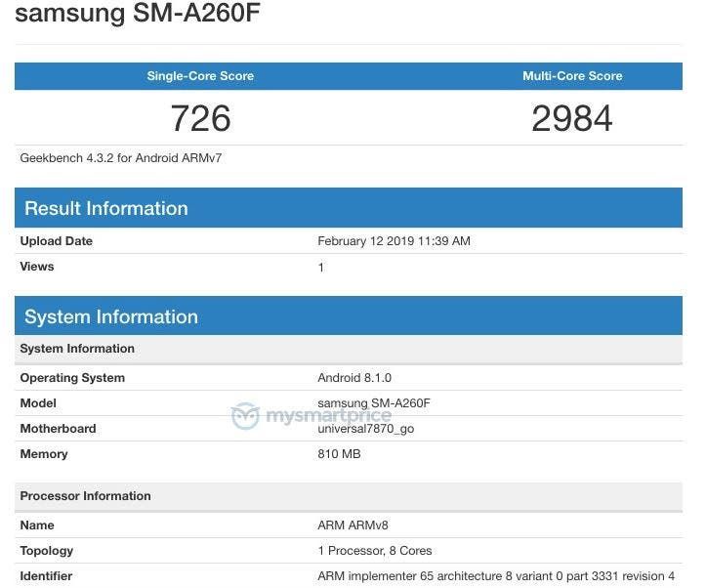706x588 pixels.
Task: Click the date 'February 12 2019 11:39 AM'
Action: click(x=394, y=241)
